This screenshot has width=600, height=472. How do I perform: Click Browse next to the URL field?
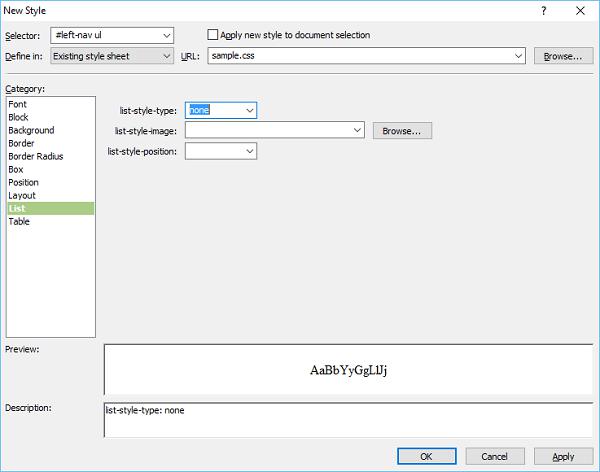point(562,56)
